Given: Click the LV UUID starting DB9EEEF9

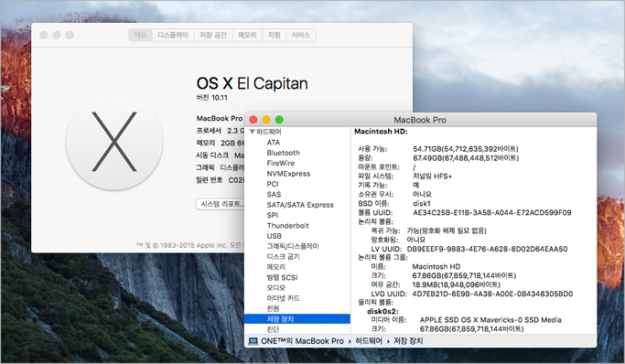Looking at the screenshot, I should 487,249.
